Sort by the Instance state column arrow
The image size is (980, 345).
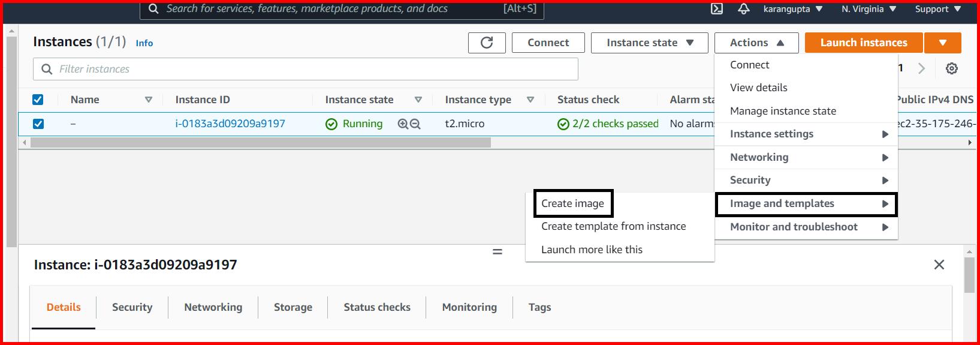pyautogui.click(x=418, y=100)
